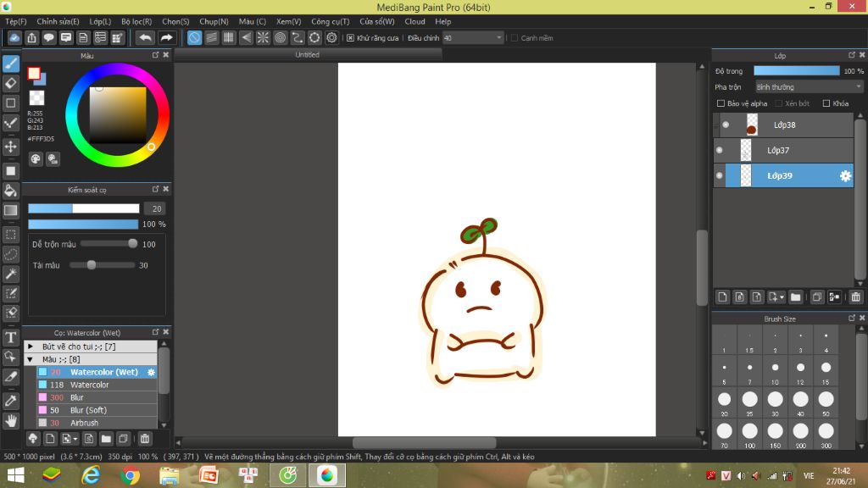
Task: Open the Lớp(L) menu
Action: pos(100,21)
